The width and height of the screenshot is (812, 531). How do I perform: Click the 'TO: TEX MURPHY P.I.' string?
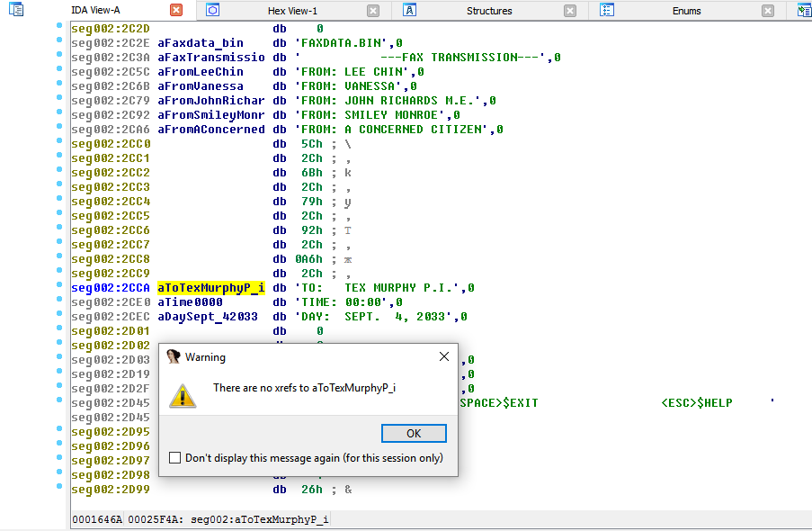(x=378, y=288)
